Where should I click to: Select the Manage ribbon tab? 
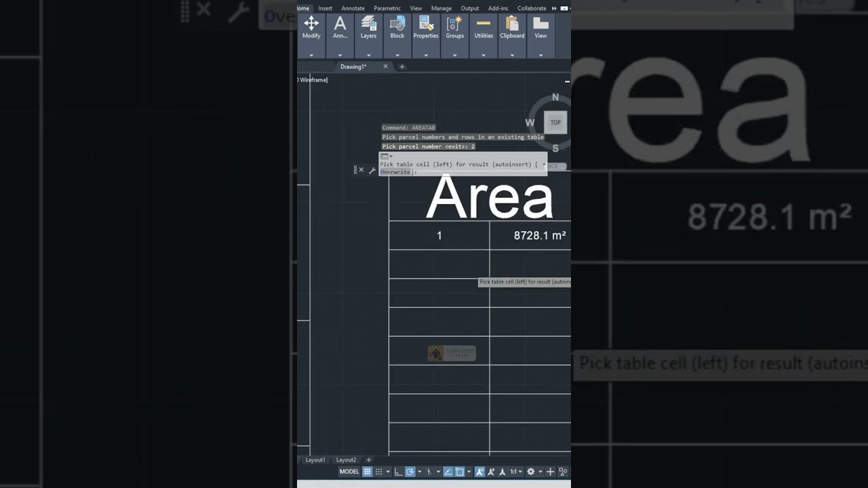tap(441, 8)
